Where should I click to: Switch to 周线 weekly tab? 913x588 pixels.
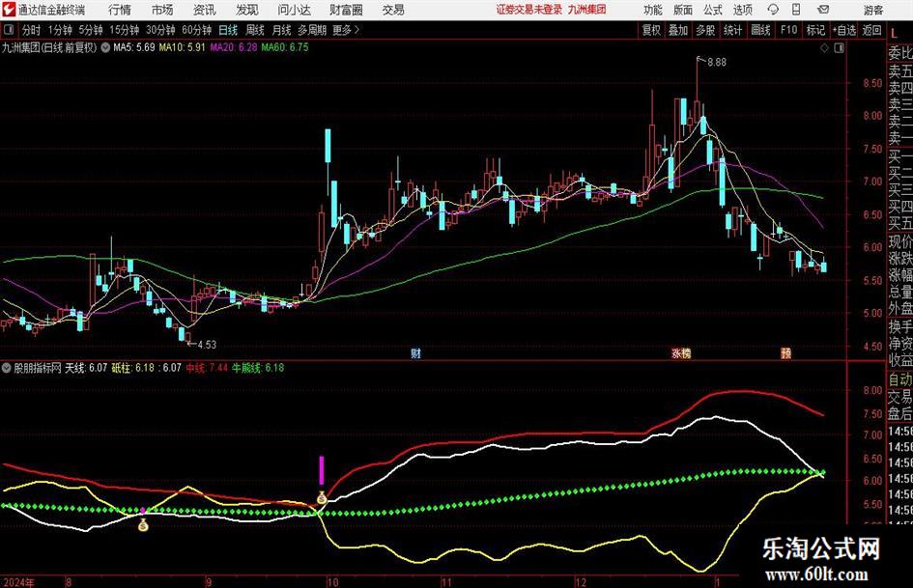point(255,30)
